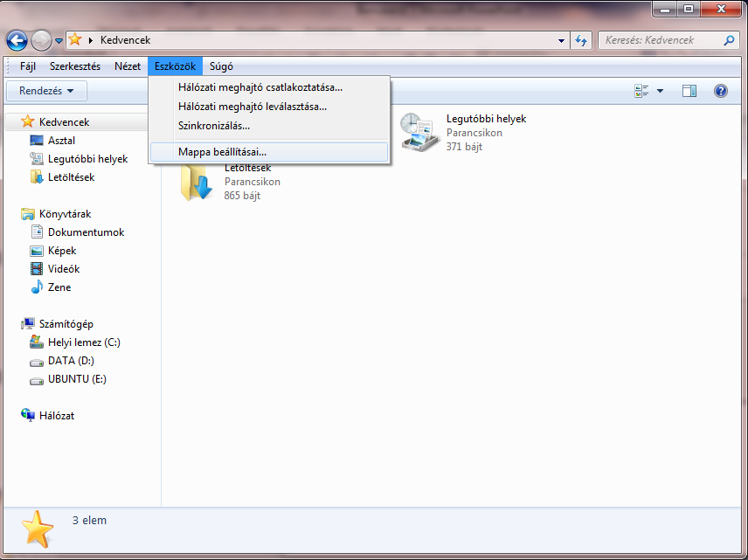The width and height of the screenshot is (748, 560).
Task: Select the Számítógép label in sidebar
Action: pyautogui.click(x=66, y=324)
